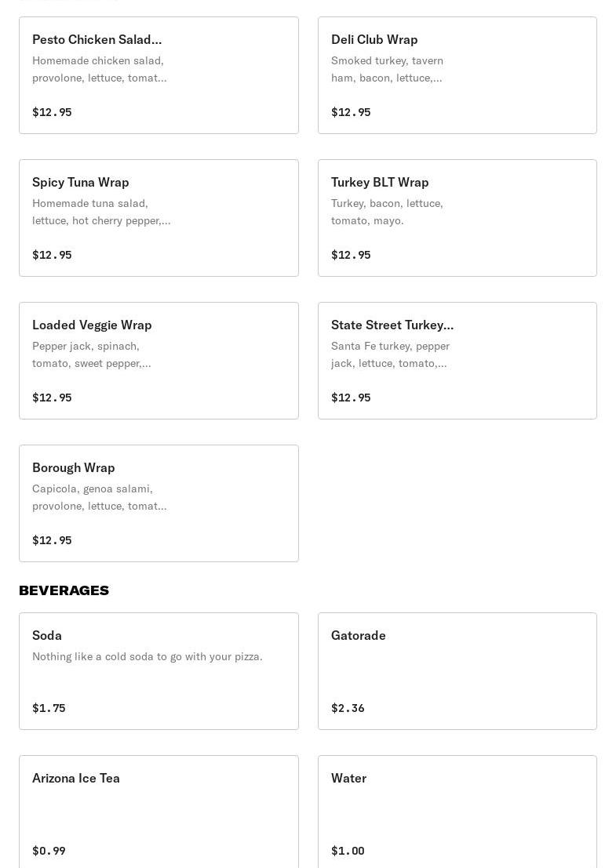Open the Turkey BLT Wrap item
Screen dimensions: 616x868
[457, 218]
